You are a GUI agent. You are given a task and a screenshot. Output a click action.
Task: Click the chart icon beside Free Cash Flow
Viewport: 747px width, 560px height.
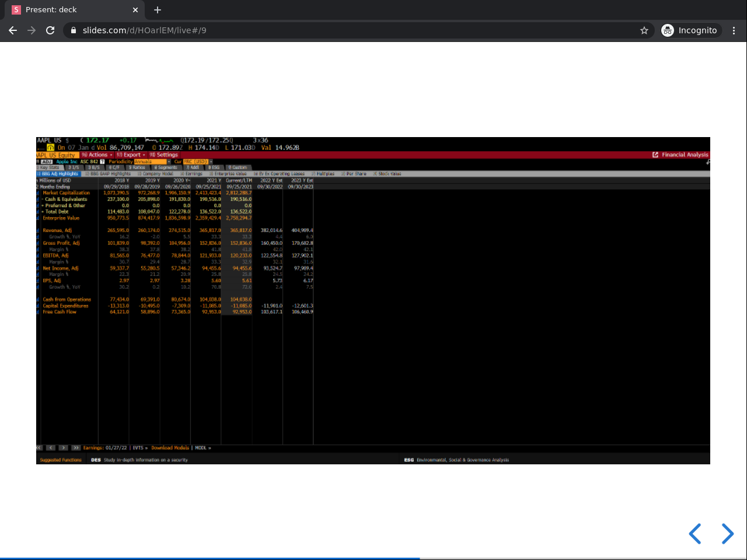(x=38, y=312)
